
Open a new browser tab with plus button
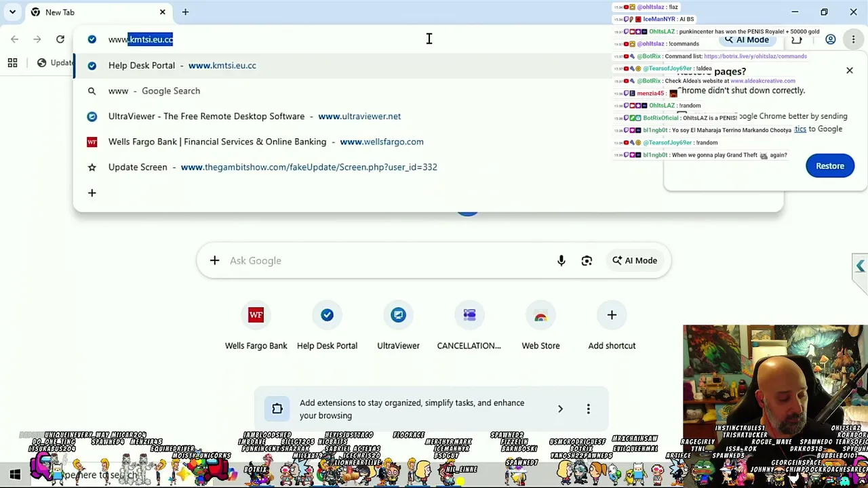185,12
